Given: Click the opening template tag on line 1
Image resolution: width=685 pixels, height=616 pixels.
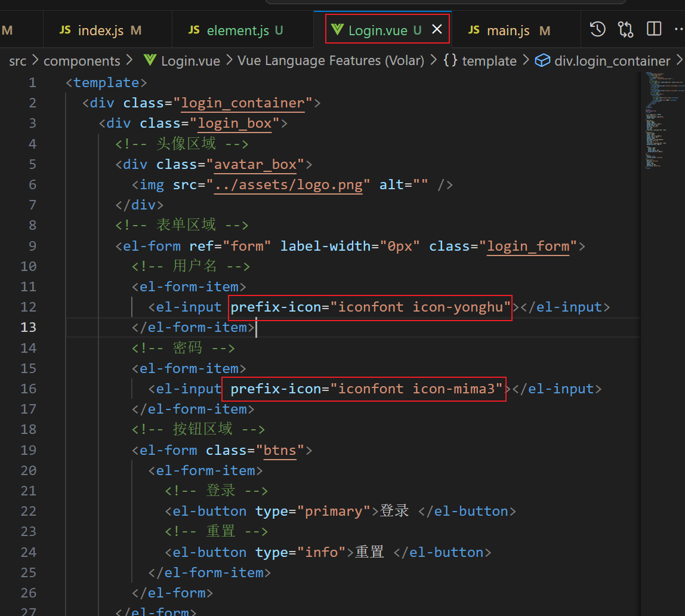Looking at the screenshot, I should 106,82.
